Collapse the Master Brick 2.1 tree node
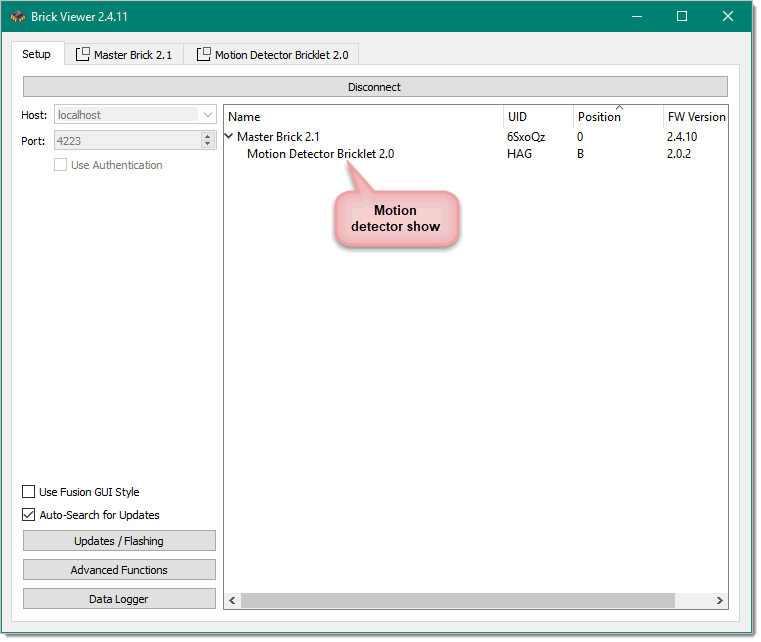Viewport: 761px width, 642px height. [230, 137]
